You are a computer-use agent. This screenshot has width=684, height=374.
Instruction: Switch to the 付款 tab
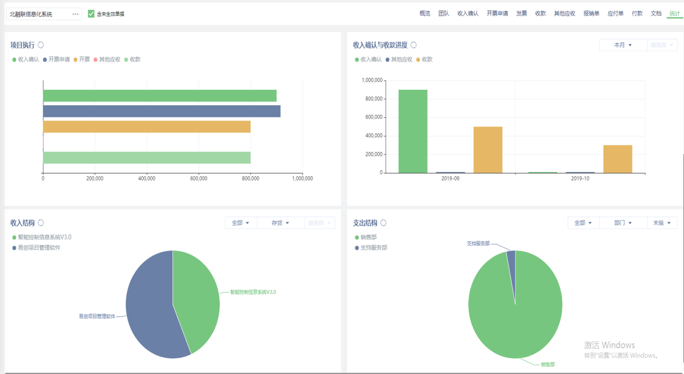click(637, 14)
